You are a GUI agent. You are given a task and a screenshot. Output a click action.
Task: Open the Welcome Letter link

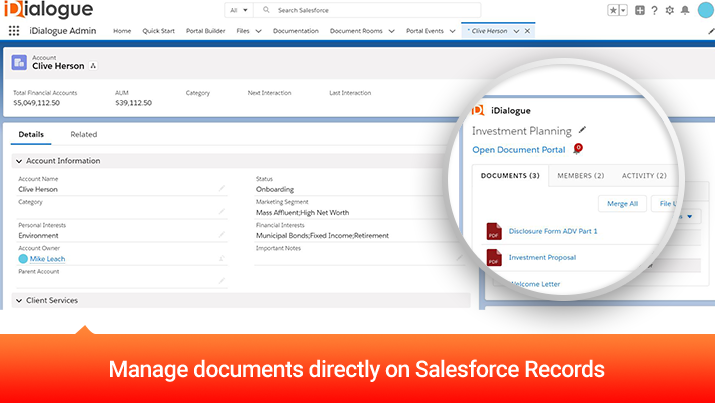(535, 284)
